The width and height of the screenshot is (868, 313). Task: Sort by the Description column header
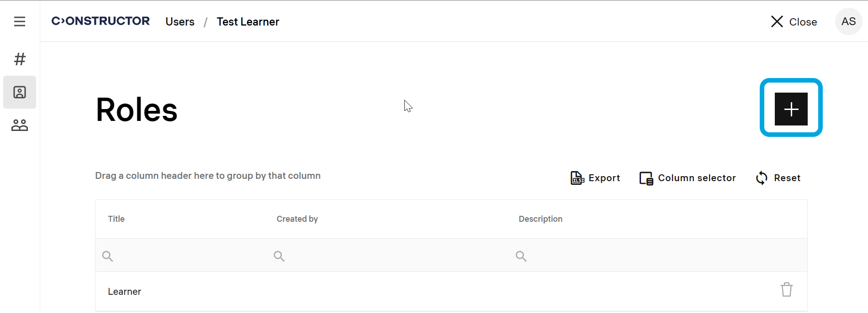point(540,219)
